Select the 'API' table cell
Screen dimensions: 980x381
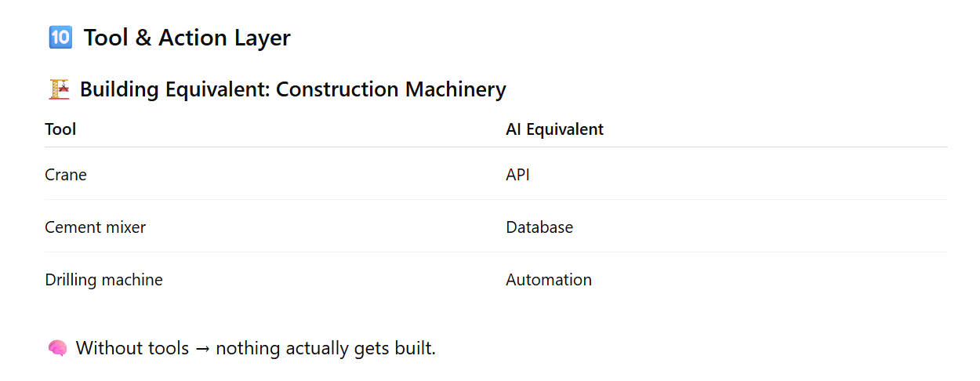coord(517,175)
